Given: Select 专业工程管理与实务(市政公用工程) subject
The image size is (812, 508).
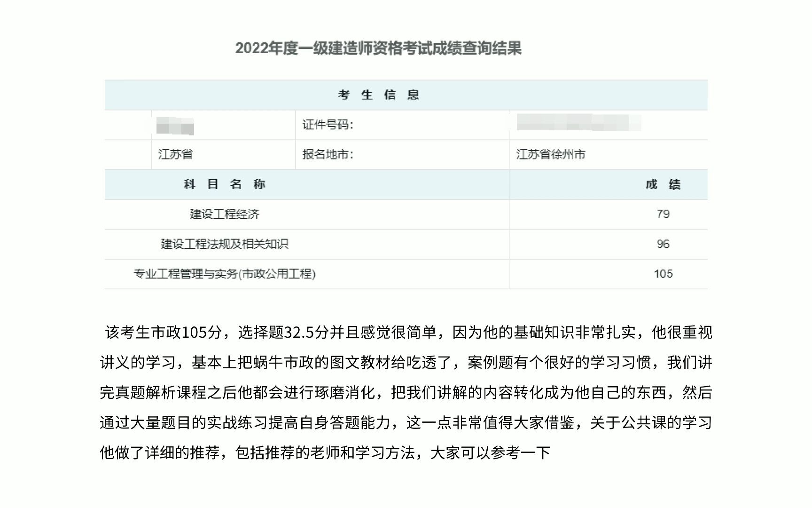Looking at the screenshot, I should click(x=225, y=274).
